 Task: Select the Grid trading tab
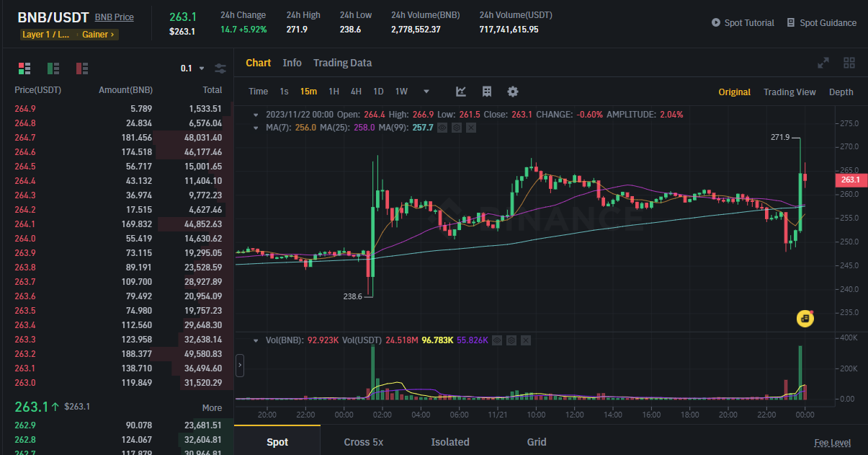click(x=537, y=442)
